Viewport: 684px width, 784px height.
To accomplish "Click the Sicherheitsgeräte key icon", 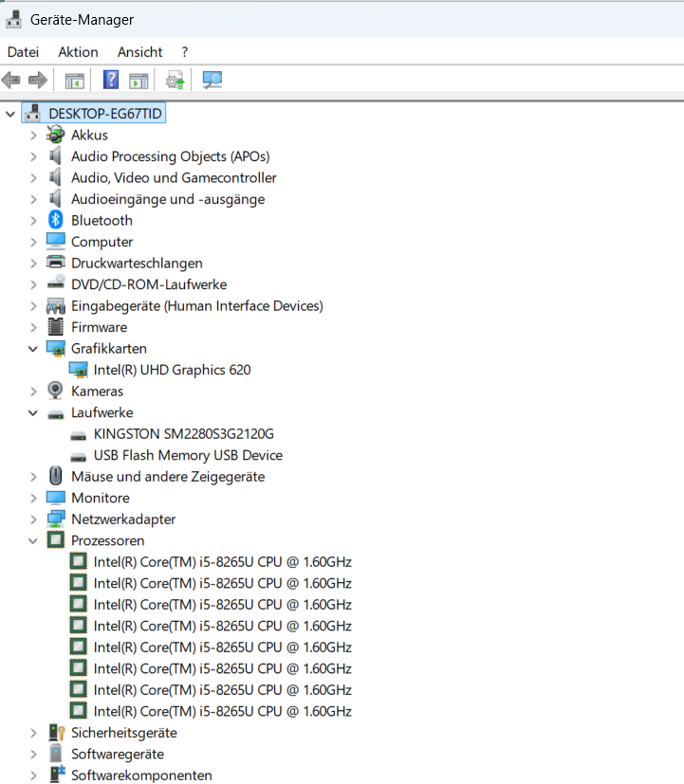I will (x=57, y=733).
